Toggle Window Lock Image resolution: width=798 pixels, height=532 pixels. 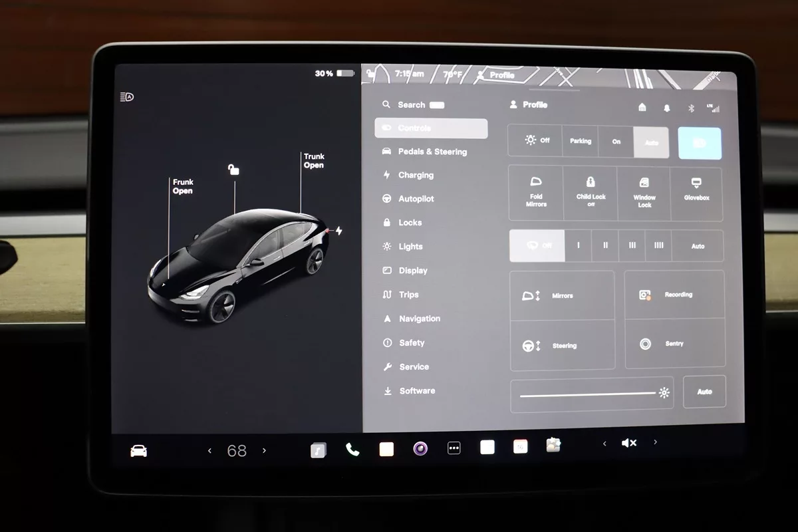[x=644, y=193]
